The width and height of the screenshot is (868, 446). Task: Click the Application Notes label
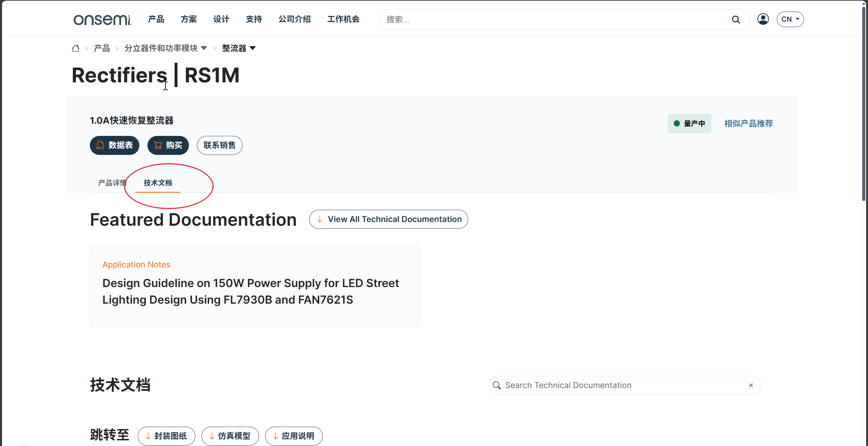coord(136,265)
